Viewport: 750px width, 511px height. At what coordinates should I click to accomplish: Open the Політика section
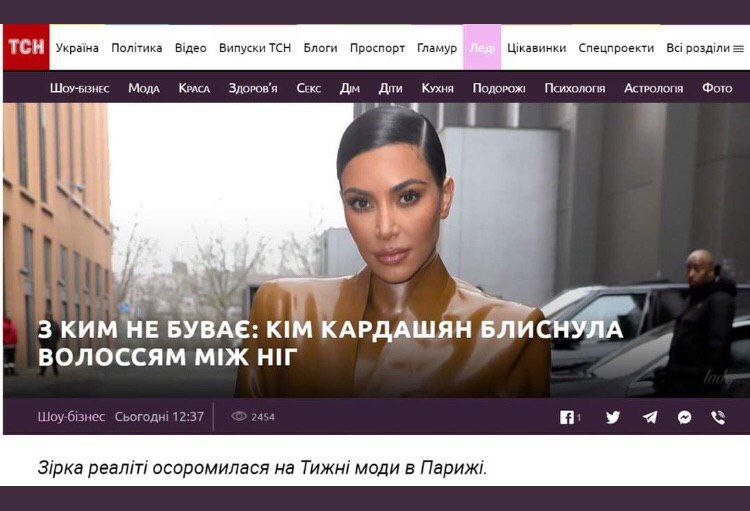click(x=137, y=48)
